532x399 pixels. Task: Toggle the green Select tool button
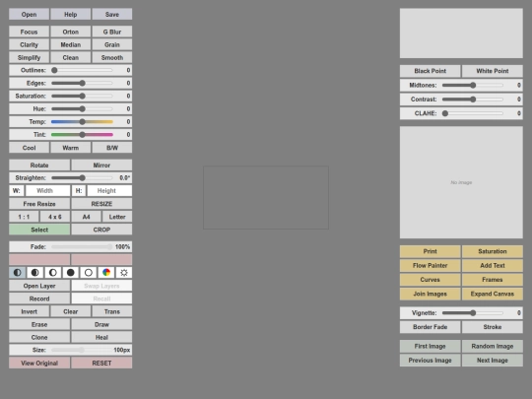39,230
